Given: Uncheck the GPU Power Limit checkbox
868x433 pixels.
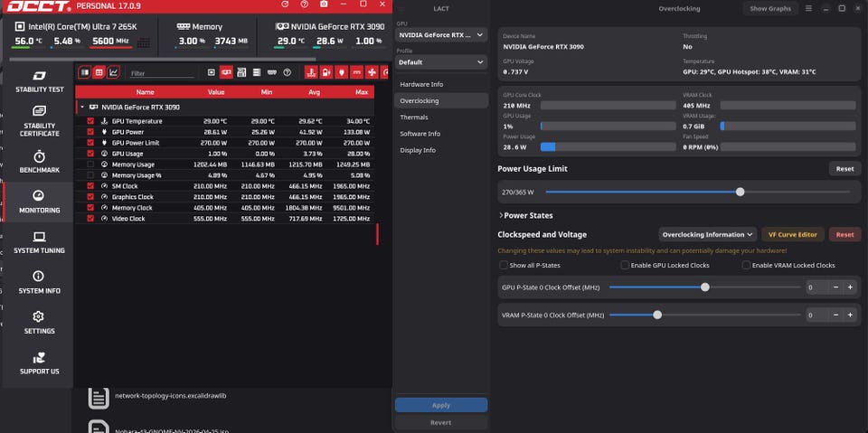Looking at the screenshot, I should [90, 143].
